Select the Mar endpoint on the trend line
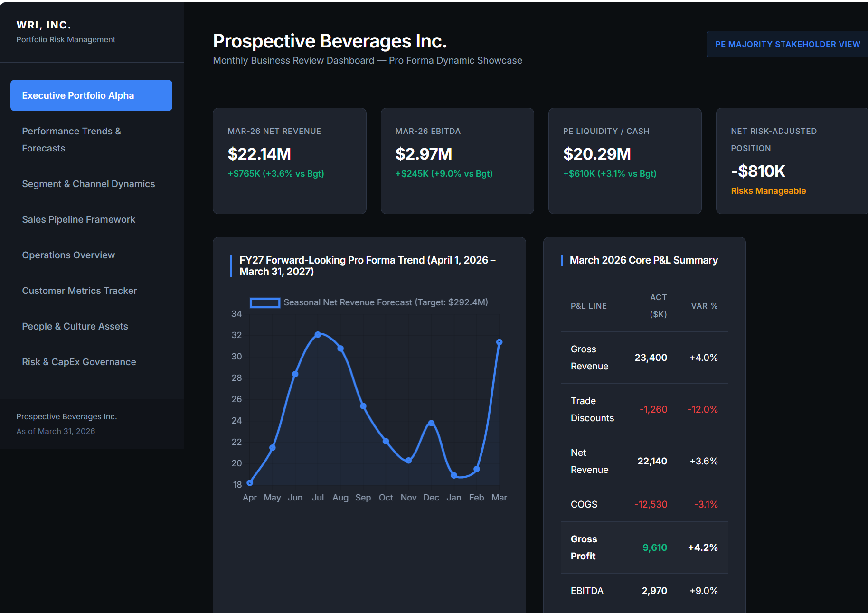Screen dimensions: 868x613 pyautogui.click(x=499, y=342)
